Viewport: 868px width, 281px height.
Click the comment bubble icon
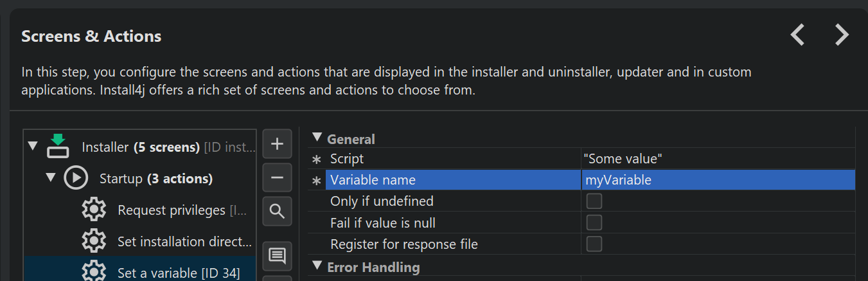277,256
